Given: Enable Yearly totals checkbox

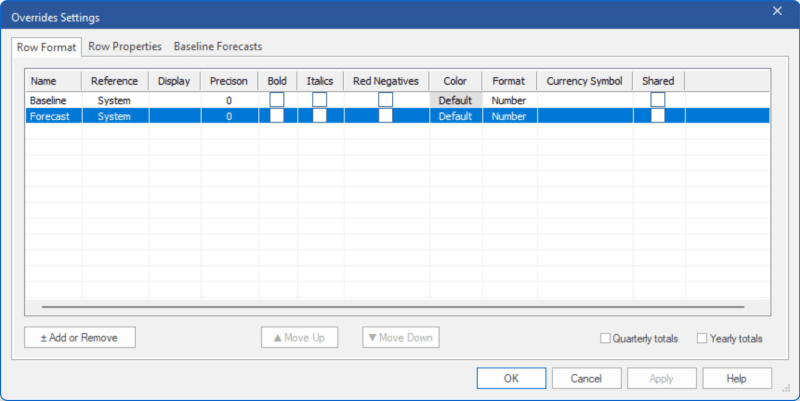Looking at the screenshot, I should coord(702,338).
